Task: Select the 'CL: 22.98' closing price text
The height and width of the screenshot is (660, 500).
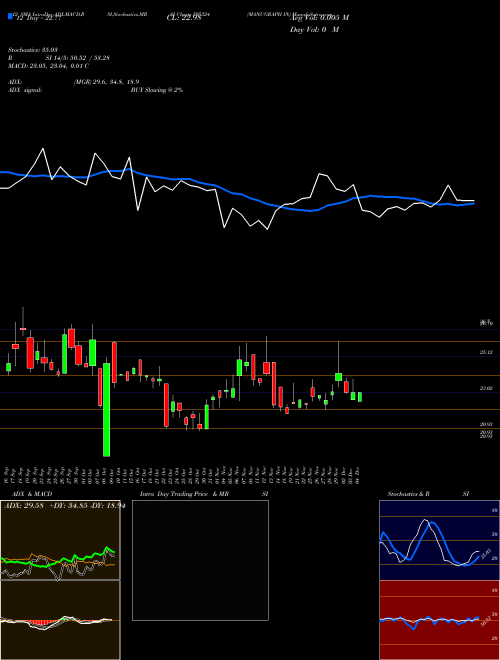Action: coord(184,18)
